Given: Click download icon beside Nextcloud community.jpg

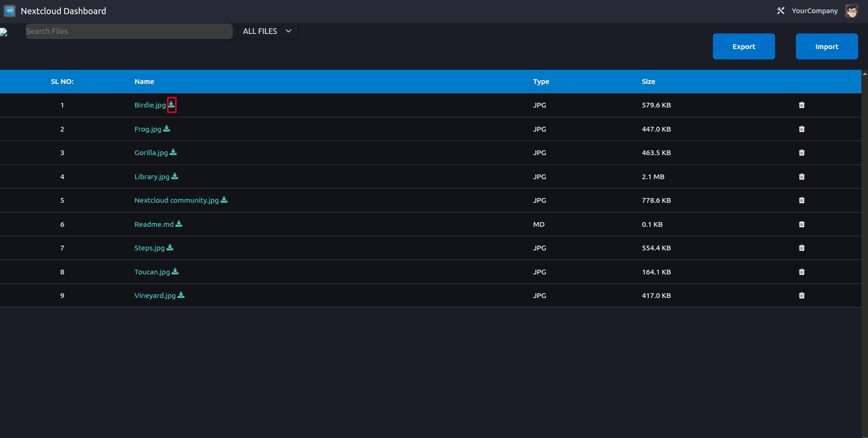Looking at the screenshot, I should click(224, 200).
